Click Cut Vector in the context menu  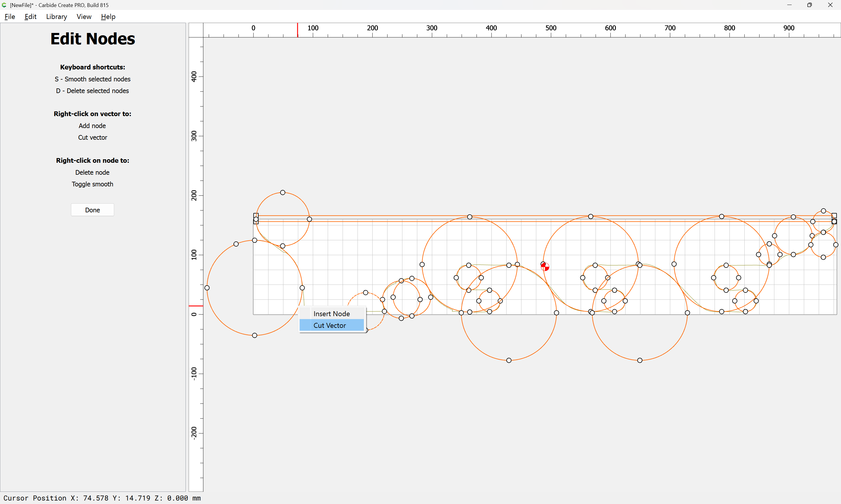pyautogui.click(x=329, y=325)
